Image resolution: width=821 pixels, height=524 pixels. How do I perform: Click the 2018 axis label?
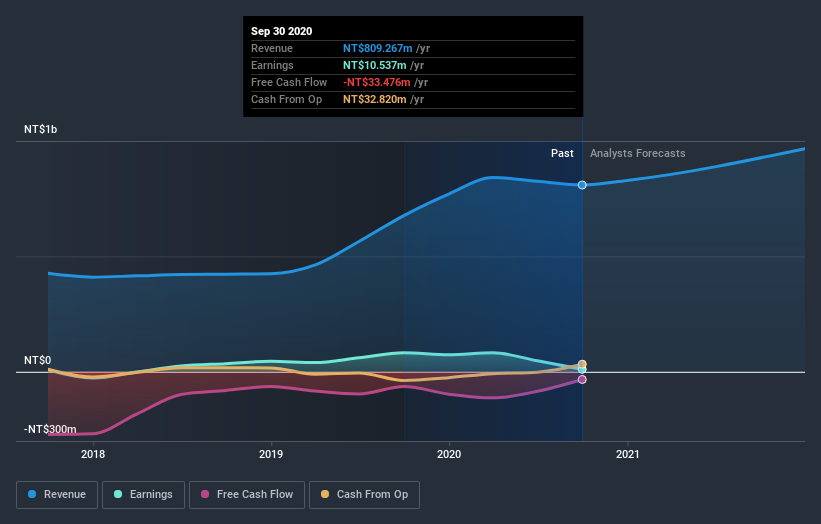93,454
